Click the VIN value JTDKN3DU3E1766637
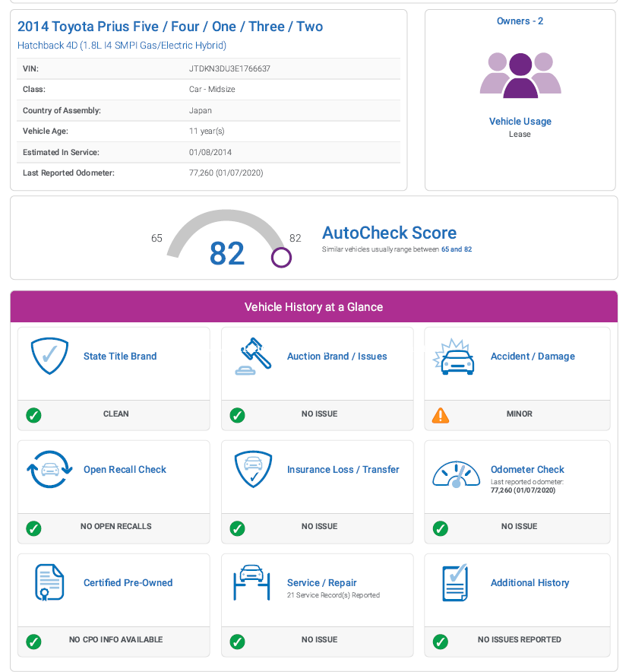Screen dimensions: 629x672 point(229,68)
